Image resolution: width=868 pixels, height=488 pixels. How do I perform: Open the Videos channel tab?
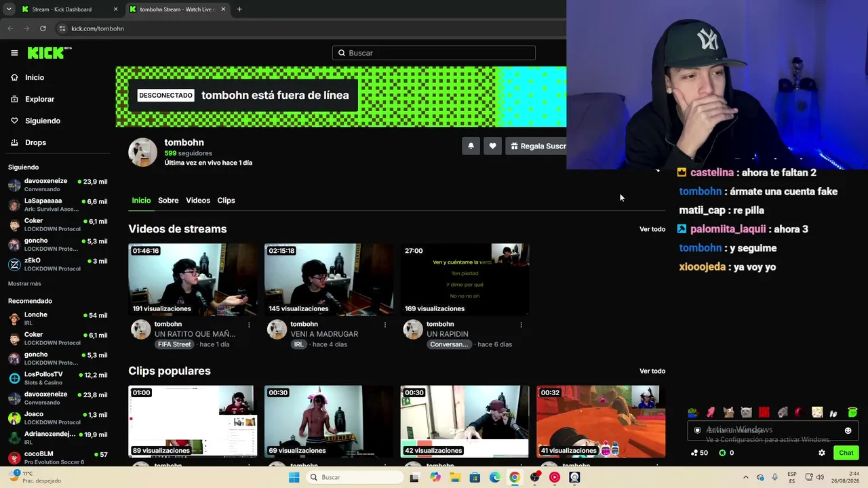pyautogui.click(x=198, y=201)
